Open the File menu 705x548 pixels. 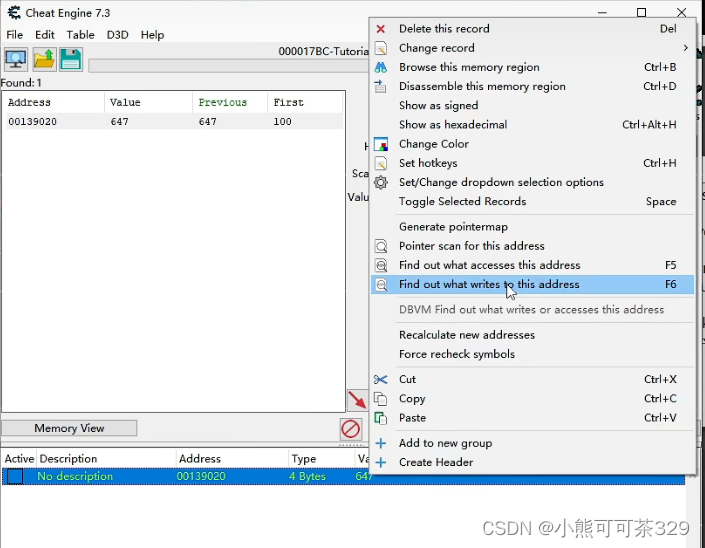(x=14, y=35)
